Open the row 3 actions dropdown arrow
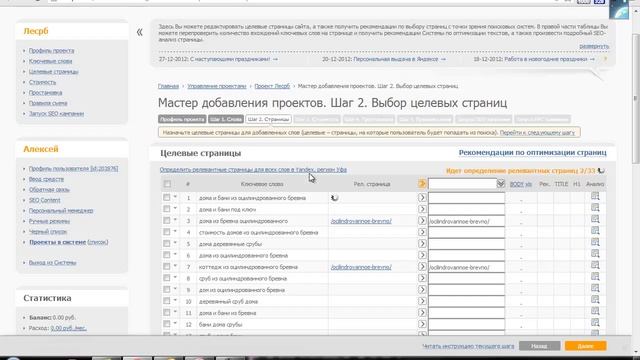This screenshot has width=640, height=360. click(175, 220)
